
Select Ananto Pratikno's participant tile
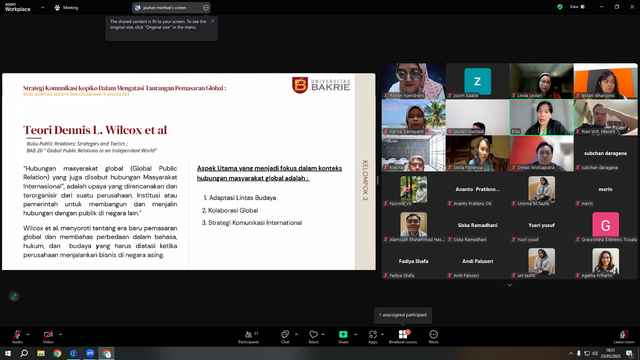click(x=478, y=189)
